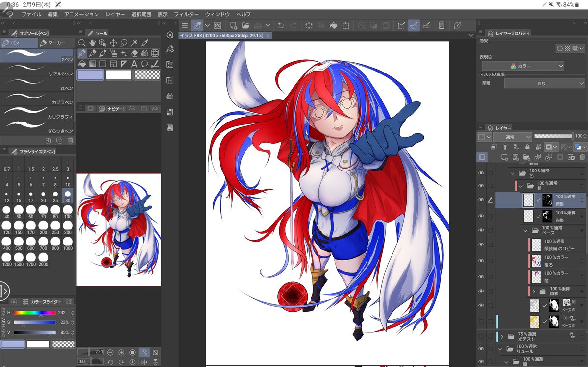The width and height of the screenshot is (588, 367).
Task: Choose the 丸ペン sub tool
Action: tap(37, 84)
